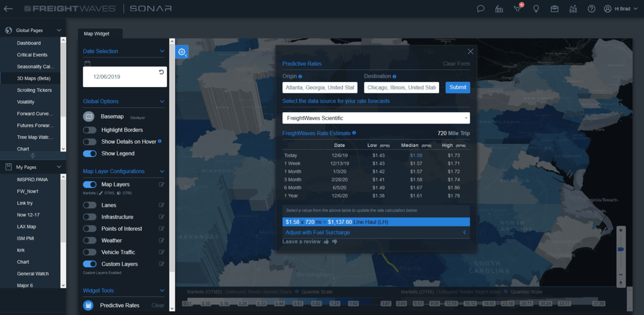The width and height of the screenshot is (644, 315).
Task: Collapse the Map Layer Configurations section
Action: pyautogui.click(x=162, y=172)
